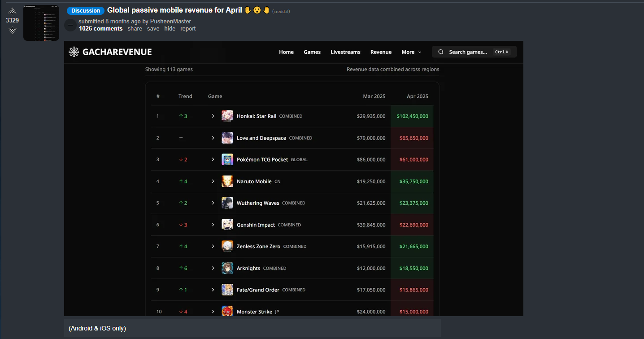The height and width of the screenshot is (339, 644).
Task: Collapse the post's expanded image preview
Action: tap(70, 25)
